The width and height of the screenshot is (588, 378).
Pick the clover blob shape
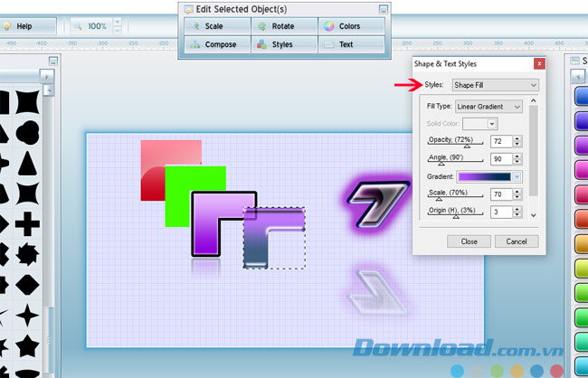pos(27,132)
